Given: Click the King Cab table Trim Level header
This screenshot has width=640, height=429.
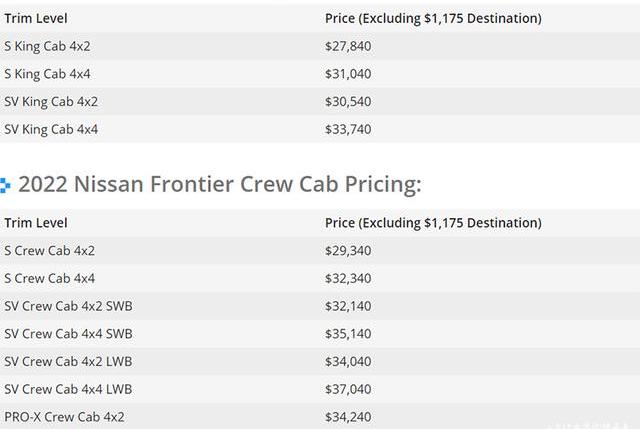Looking at the screenshot, I should 36,18.
